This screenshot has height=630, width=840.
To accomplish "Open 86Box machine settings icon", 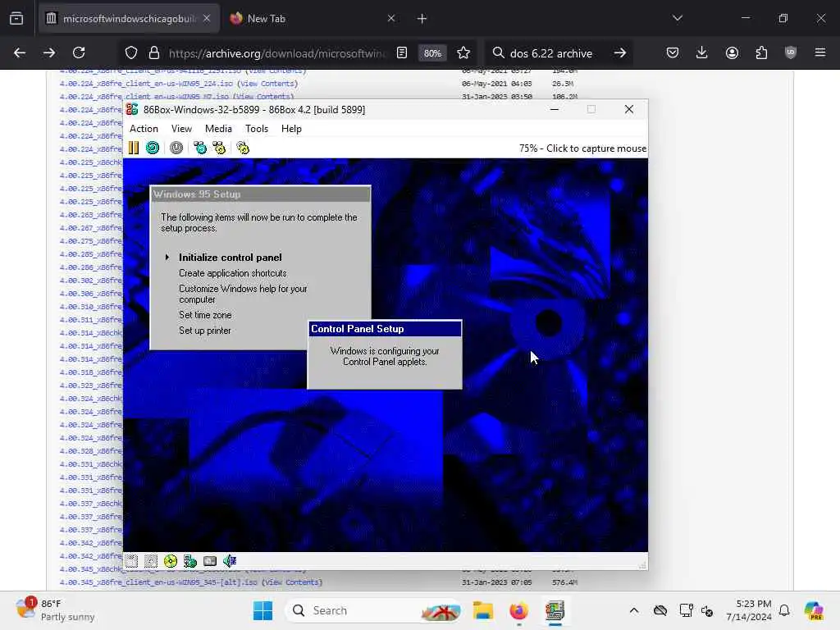I will [243, 148].
